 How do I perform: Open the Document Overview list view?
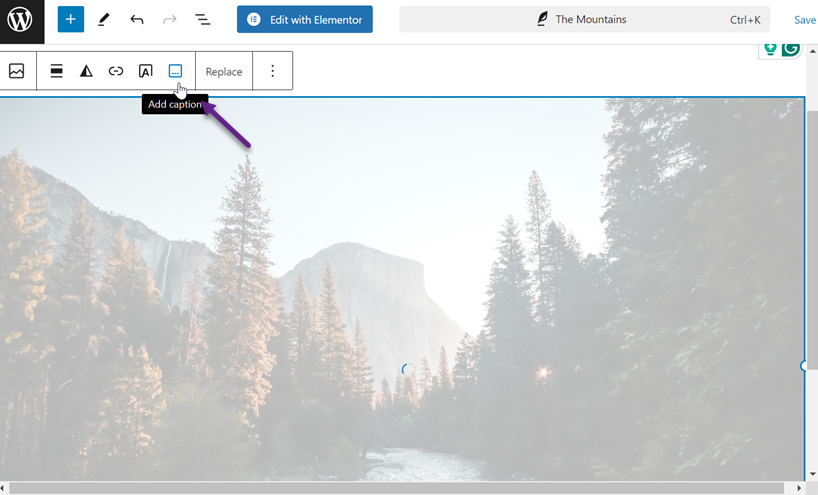202,20
